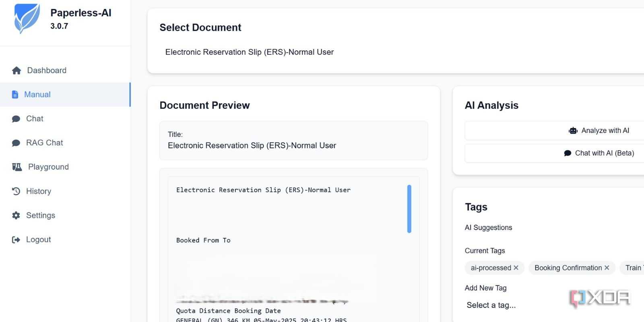Image resolution: width=644 pixels, height=322 pixels.
Task: Click the Tags heading
Action: pos(476,207)
